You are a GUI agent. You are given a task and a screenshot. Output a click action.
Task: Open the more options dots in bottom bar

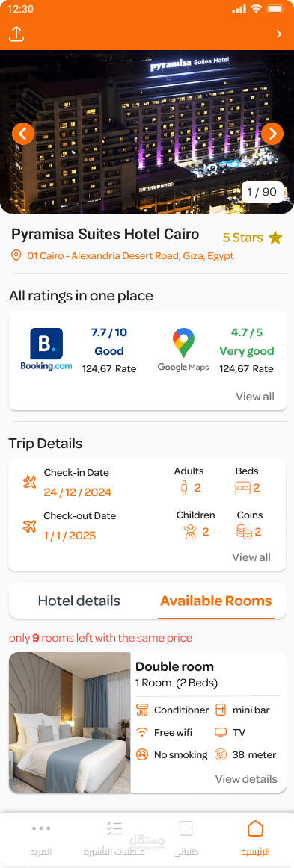(x=41, y=837)
